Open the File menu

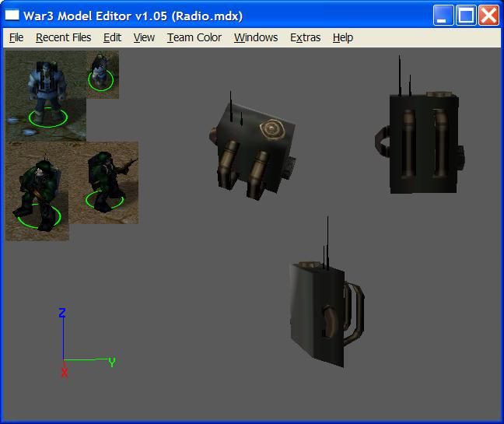(16, 37)
